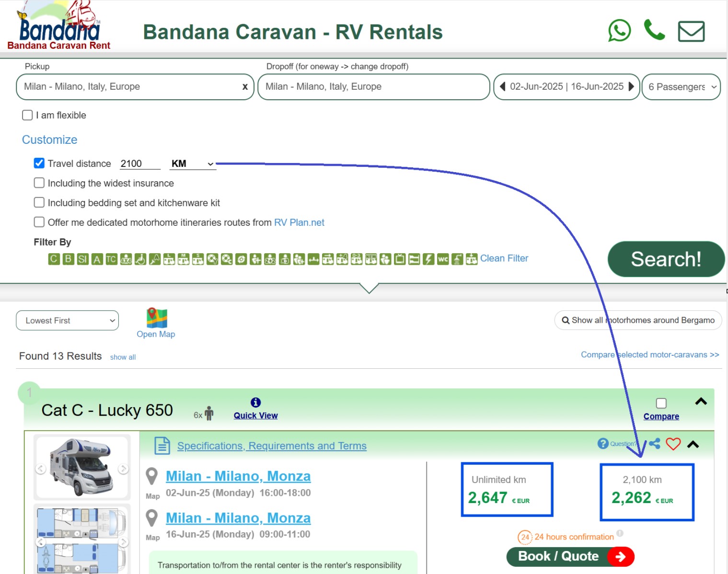Filter by NEW vehicles icon
The width and height of the screenshot is (728, 574).
click(x=371, y=259)
